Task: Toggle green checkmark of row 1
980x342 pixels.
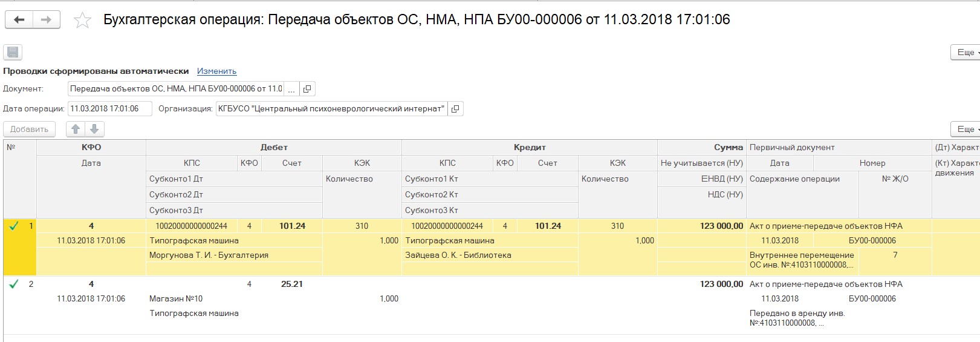Action: click(13, 226)
